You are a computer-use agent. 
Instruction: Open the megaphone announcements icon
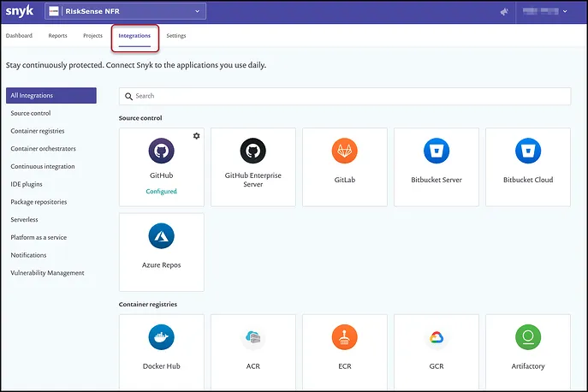pyautogui.click(x=504, y=12)
